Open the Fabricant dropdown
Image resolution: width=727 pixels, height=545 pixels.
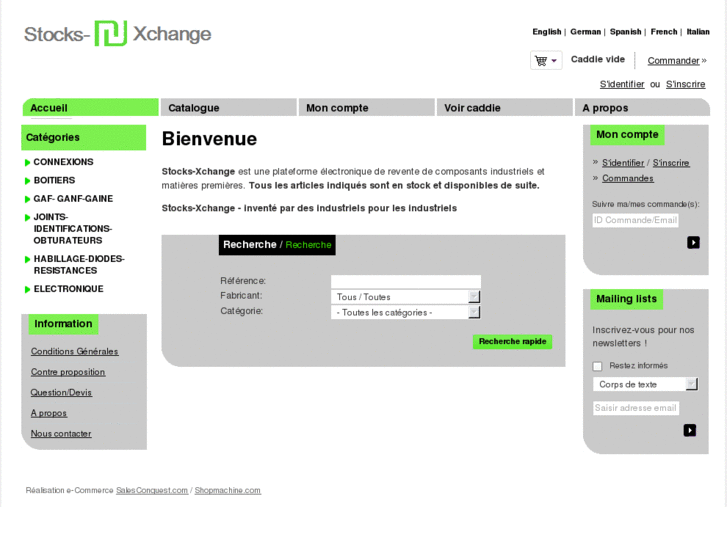click(406, 297)
